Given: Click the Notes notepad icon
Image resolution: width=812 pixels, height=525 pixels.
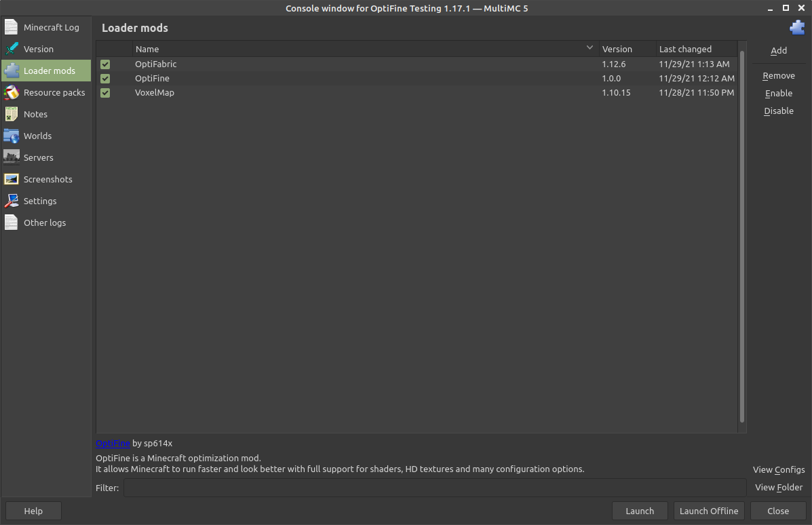Looking at the screenshot, I should coord(11,114).
